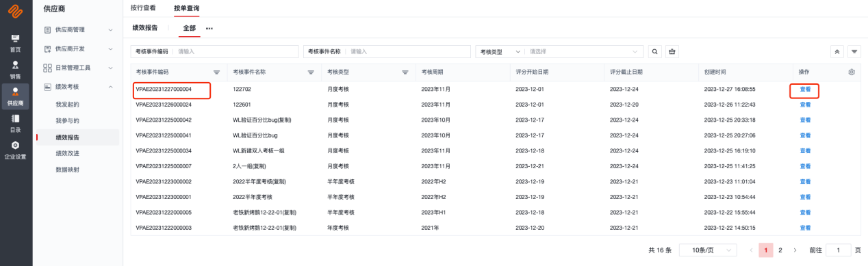
Task: Click 2023年H1 period cell
Action: 433,213
